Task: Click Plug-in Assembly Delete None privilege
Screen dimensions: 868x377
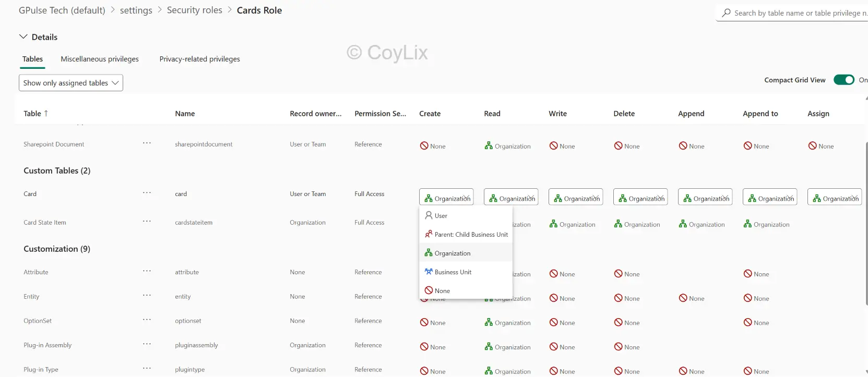Action: (x=627, y=347)
